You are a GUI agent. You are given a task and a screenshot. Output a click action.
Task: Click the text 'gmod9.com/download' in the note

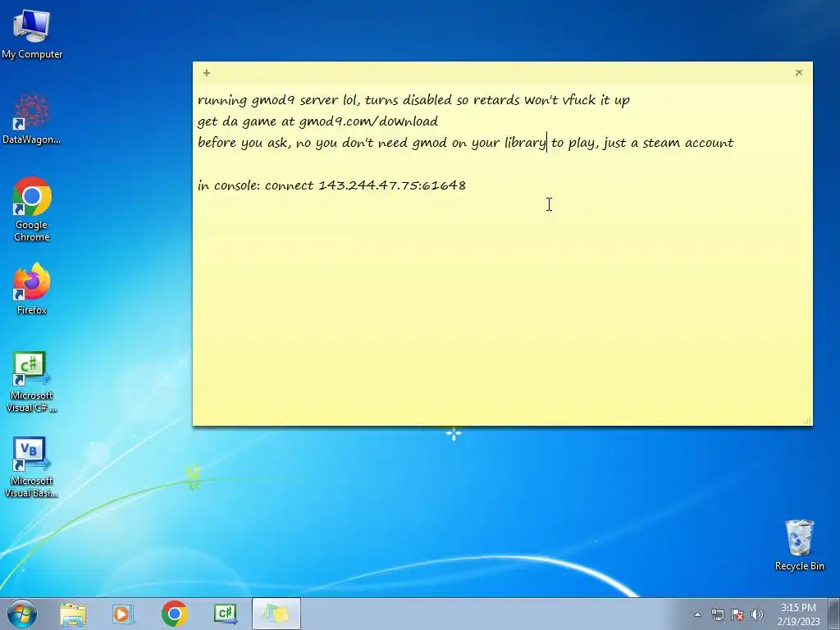point(368,121)
